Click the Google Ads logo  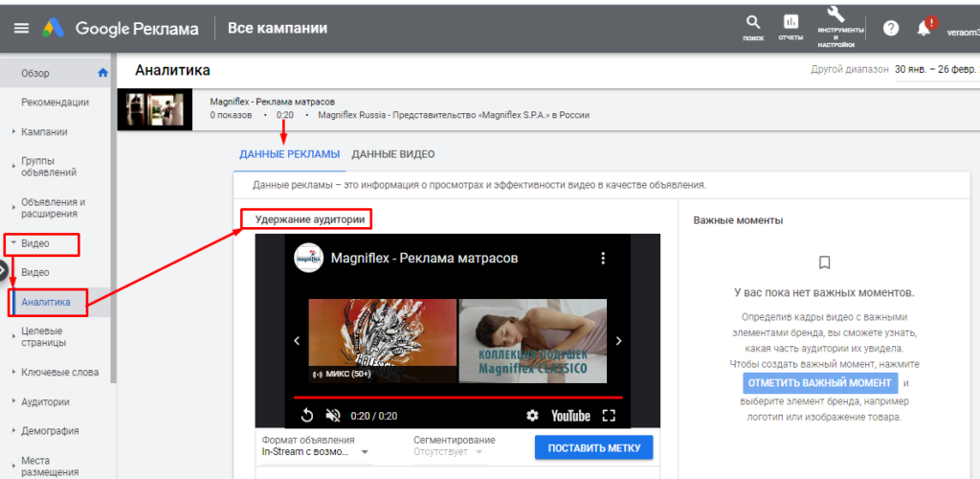pos(54,28)
